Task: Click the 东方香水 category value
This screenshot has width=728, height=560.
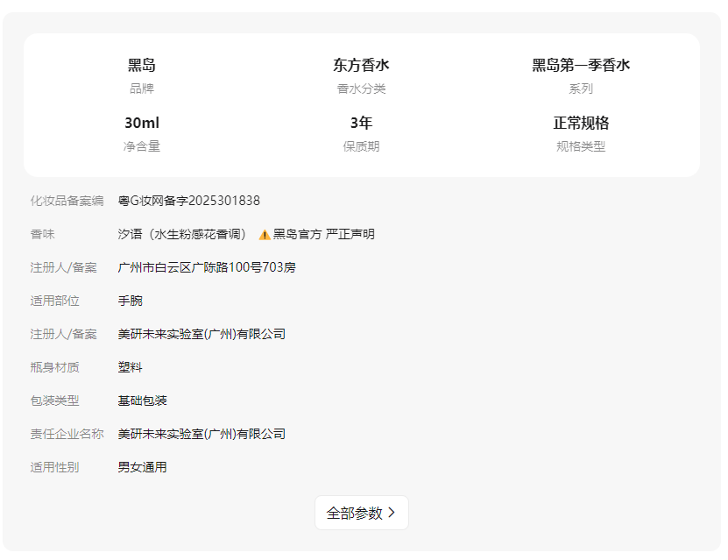Action: (x=361, y=65)
